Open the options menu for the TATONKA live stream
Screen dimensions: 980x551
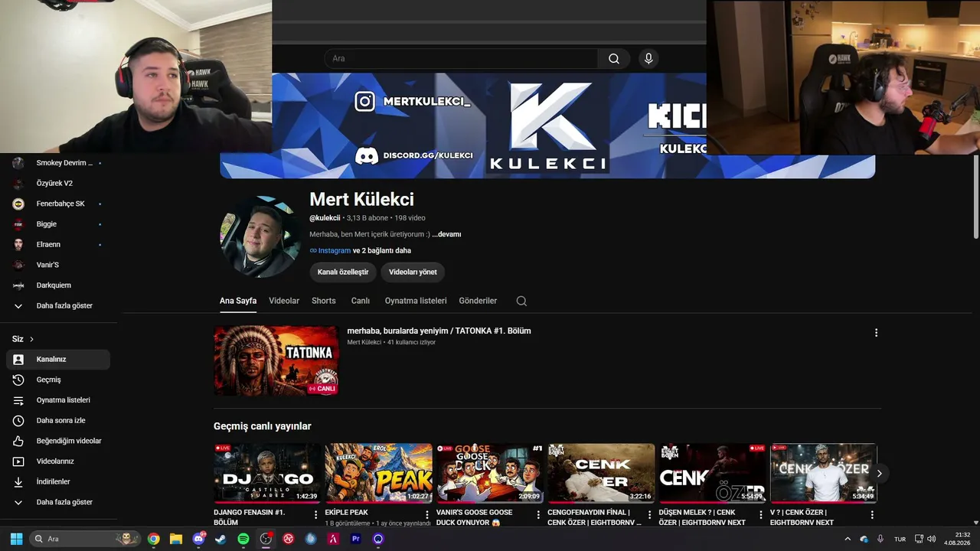click(876, 333)
